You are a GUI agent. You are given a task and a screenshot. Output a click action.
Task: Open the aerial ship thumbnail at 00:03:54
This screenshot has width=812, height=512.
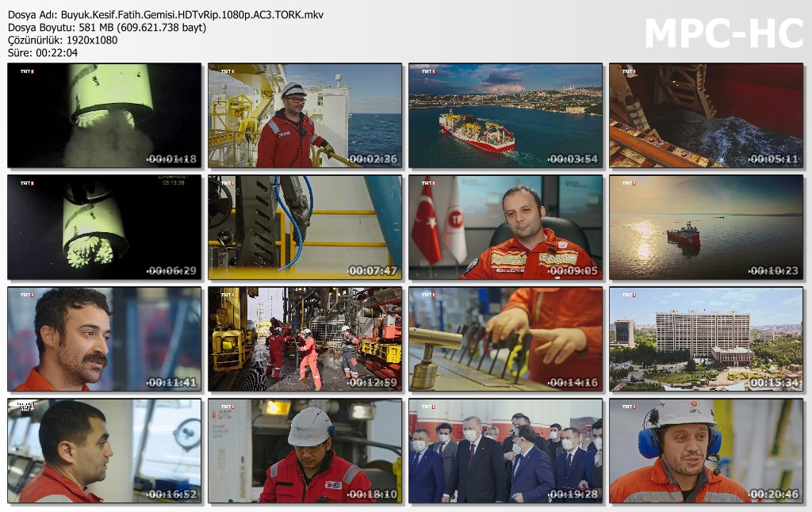point(506,116)
